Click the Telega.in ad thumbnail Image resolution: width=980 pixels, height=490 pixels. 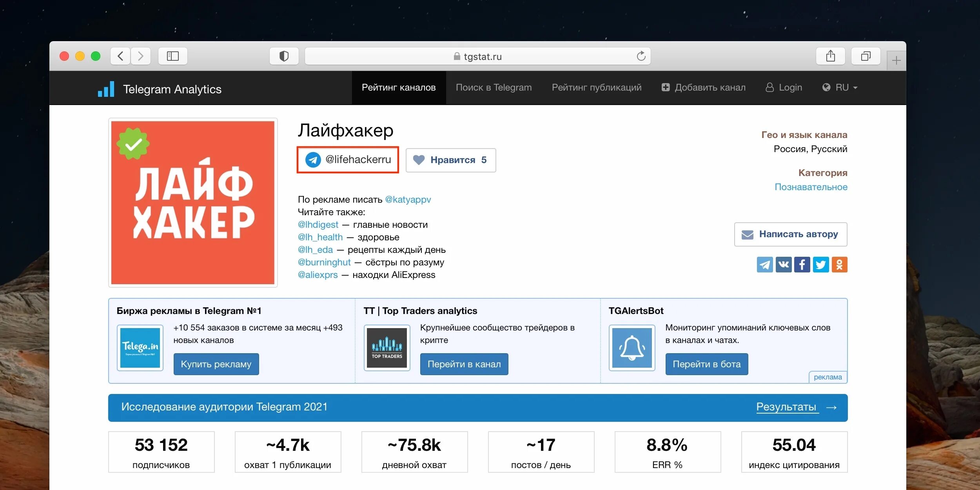coord(140,348)
